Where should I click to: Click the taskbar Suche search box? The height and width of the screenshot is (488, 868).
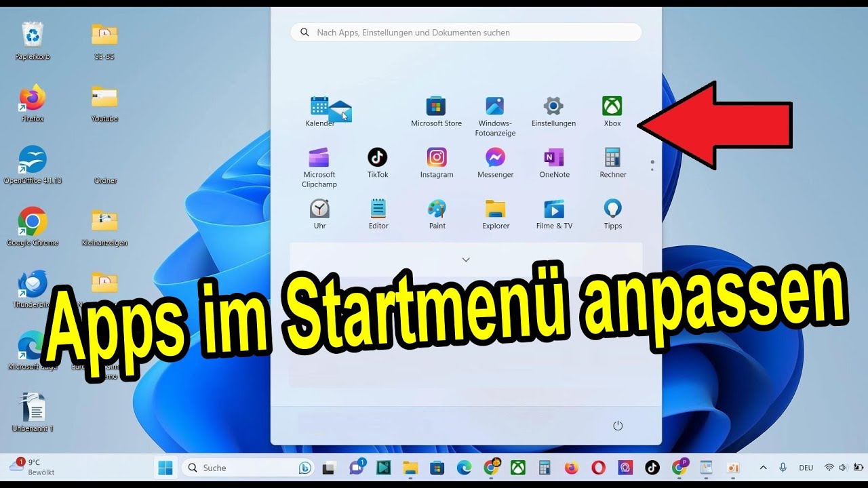coord(248,468)
